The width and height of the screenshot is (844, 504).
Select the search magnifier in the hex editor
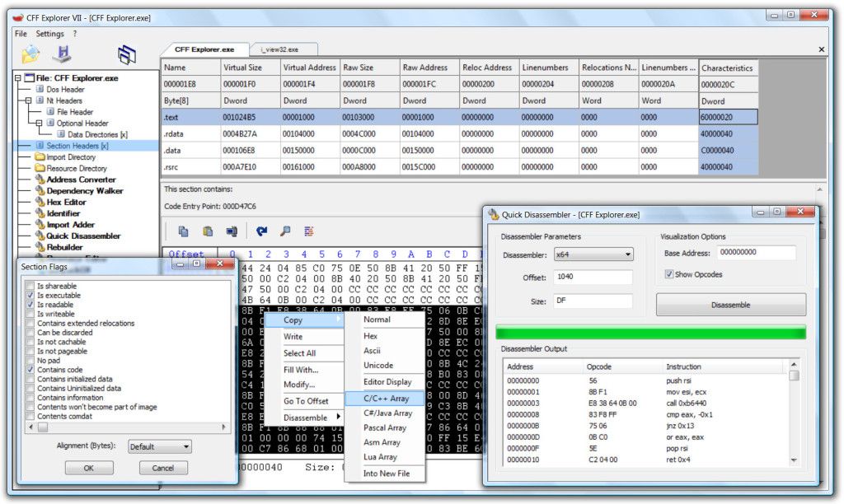pyautogui.click(x=284, y=231)
